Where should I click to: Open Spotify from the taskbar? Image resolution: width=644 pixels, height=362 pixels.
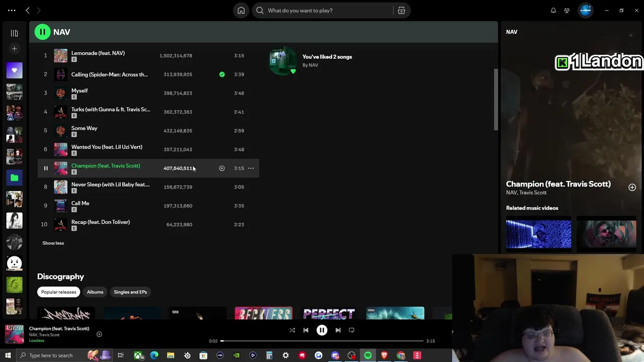coord(368,355)
